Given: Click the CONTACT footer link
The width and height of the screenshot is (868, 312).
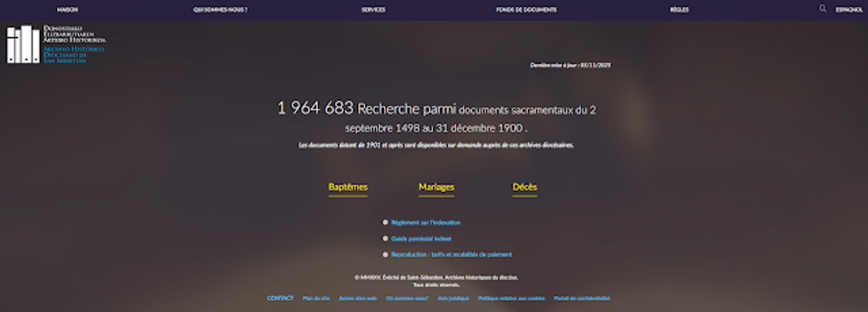Looking at the screenshot, I should point(280,298).
